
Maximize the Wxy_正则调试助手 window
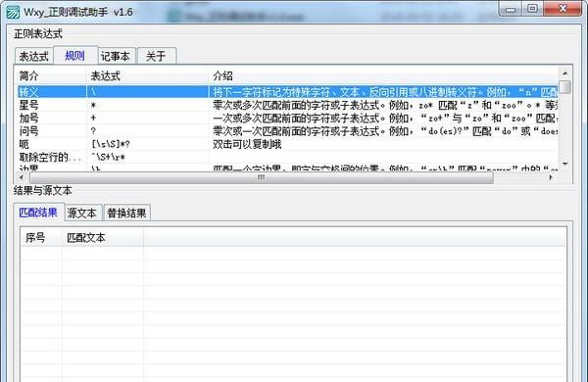click(x=532, y=9)
